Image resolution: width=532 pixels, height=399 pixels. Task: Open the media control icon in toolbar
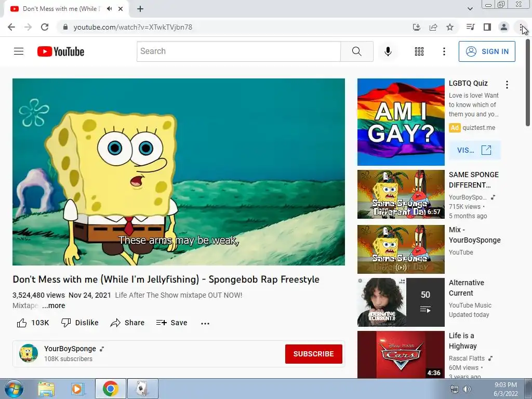pyautogui.click(x=471, y=27)
